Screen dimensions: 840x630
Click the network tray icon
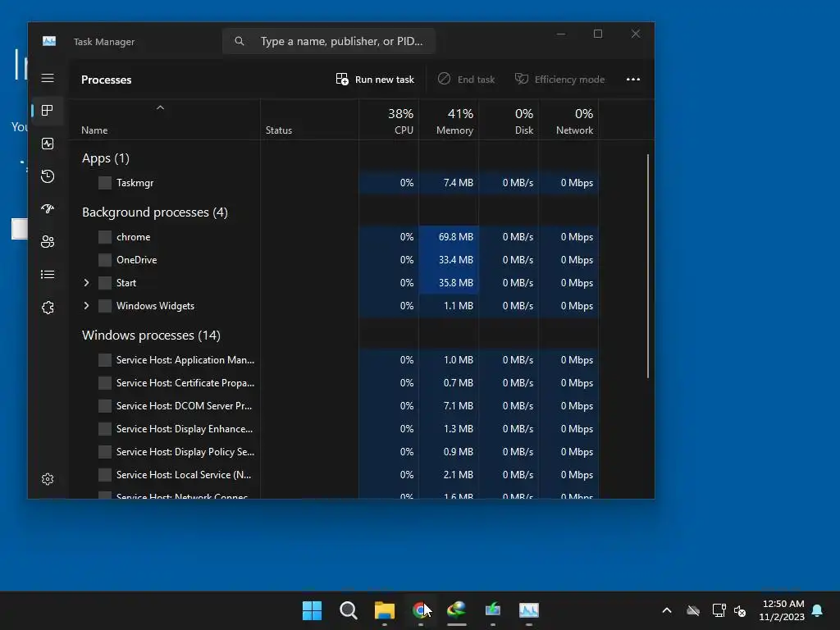pos(719,610)
